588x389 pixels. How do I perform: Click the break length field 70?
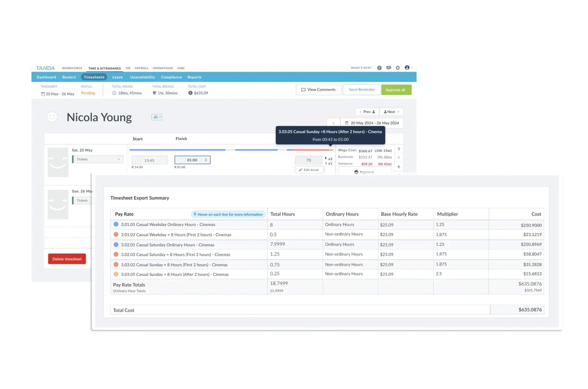pyautogui.click(x=308, y=160)
